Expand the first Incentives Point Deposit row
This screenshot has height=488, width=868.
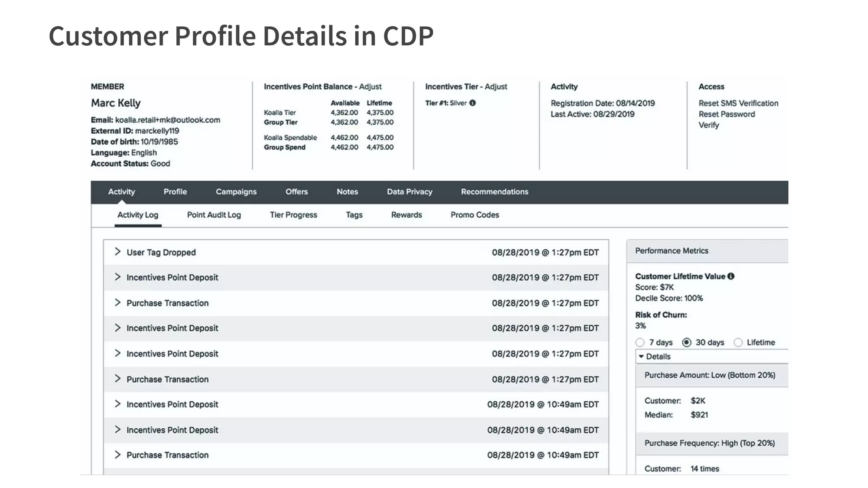(118, 277)
